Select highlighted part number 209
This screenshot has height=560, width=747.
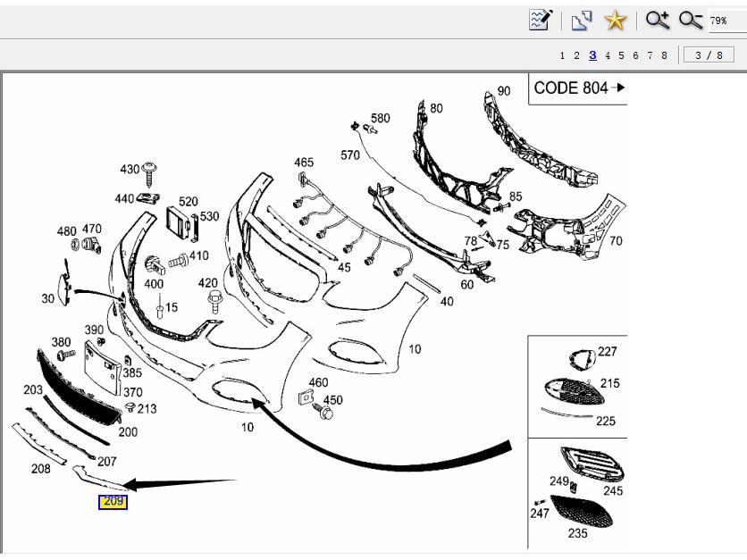113,502
